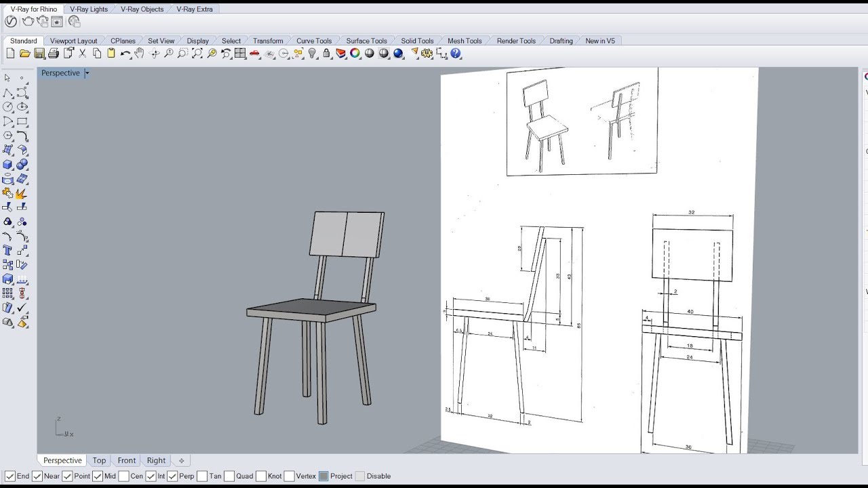This screenshot has height=488, width=868.
Task: Enable the Vertex osnap checkbox
Action: [289, 476]
